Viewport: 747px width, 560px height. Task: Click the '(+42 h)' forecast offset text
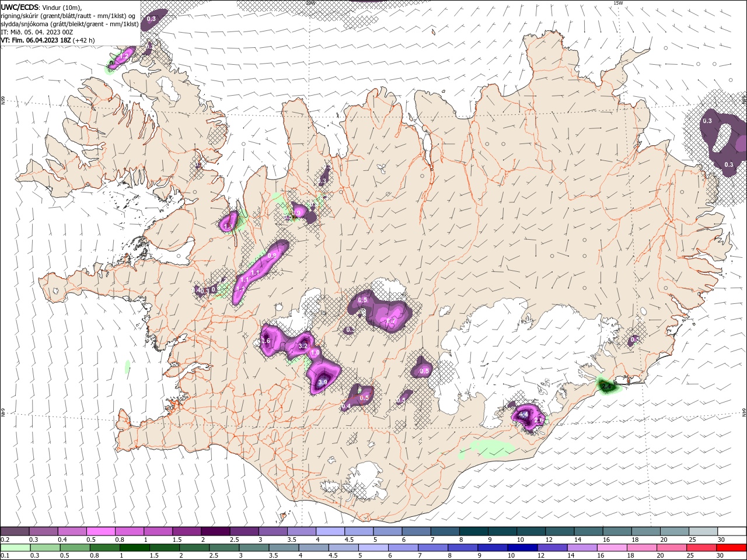[84, 40]
